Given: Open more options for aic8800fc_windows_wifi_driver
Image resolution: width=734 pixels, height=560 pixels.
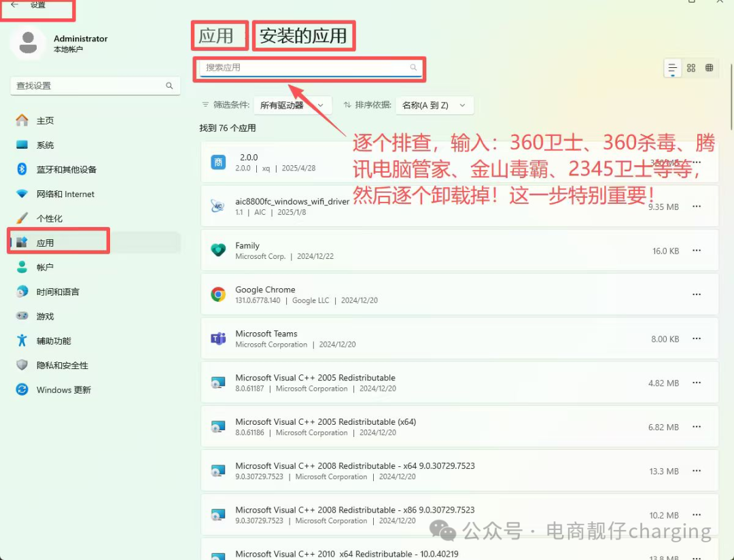Looking at the screenshot, I should point(697,207).
